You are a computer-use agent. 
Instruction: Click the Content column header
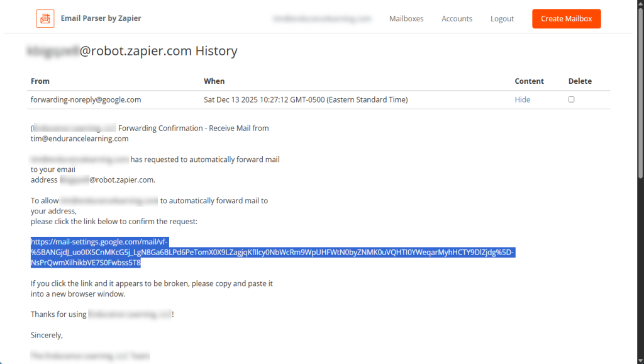click(x=529, y=81)
